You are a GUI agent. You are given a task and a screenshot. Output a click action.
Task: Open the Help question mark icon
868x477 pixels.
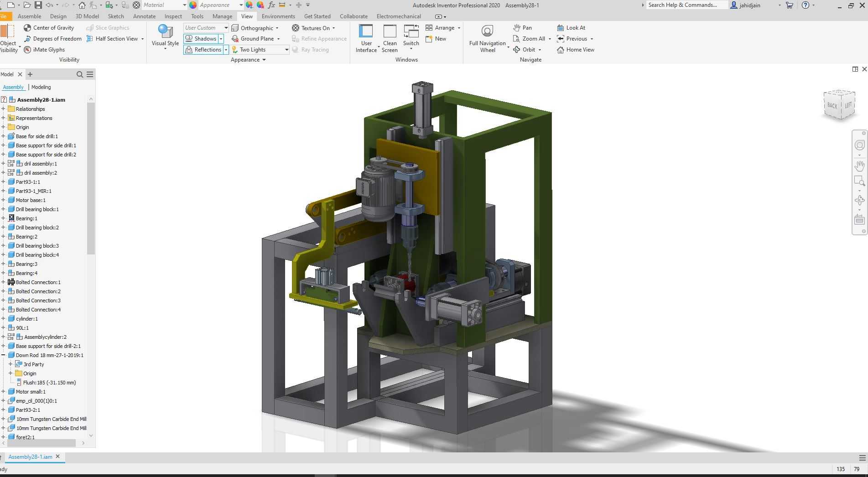806,5
